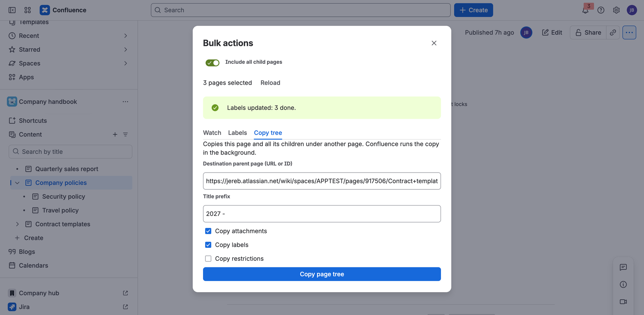Open the more actions ellipsis button on page
The image size is (644, 315).
[x=629, y=33]
